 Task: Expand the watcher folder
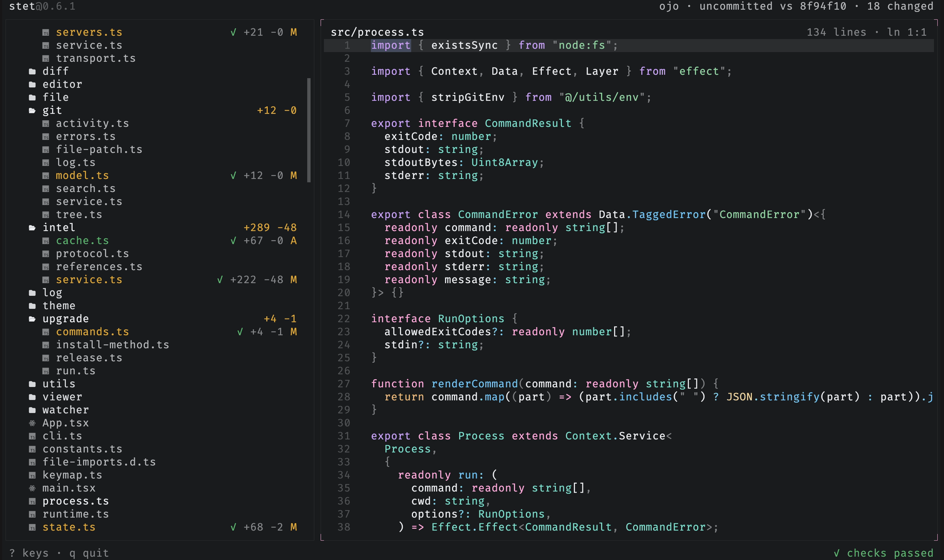(x=32, y=410)
